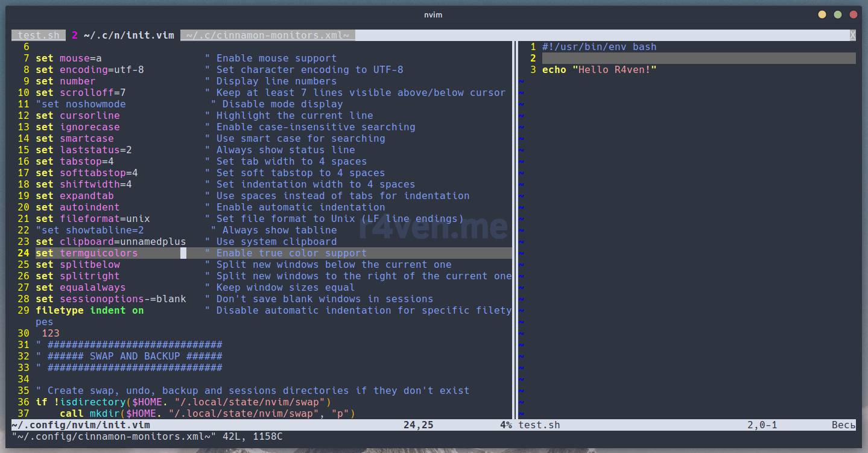Close current tab with tabline X
Viewport: 868px width, 453px height.
[852, 35]
